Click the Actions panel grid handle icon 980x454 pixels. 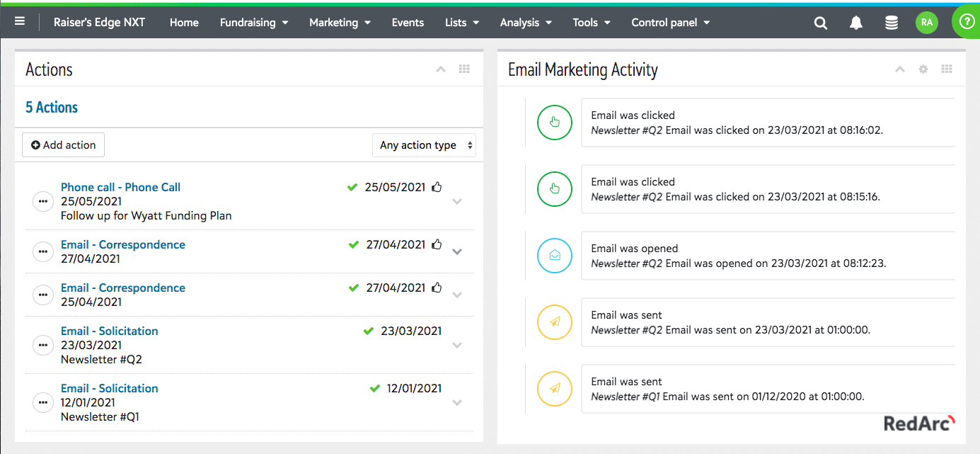(x=464, y=69)
